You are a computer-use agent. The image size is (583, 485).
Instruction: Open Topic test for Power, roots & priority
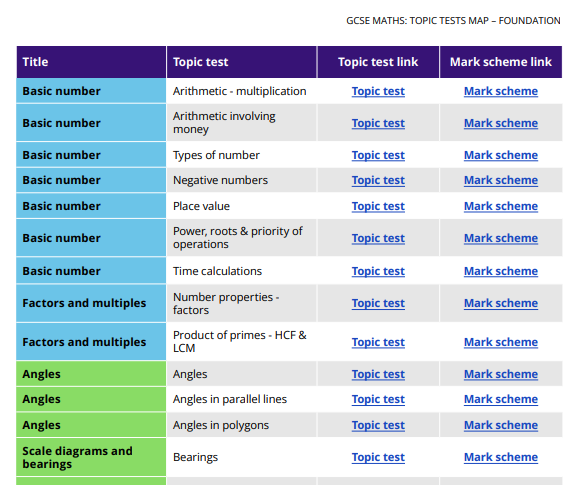[x=378, y=238]
